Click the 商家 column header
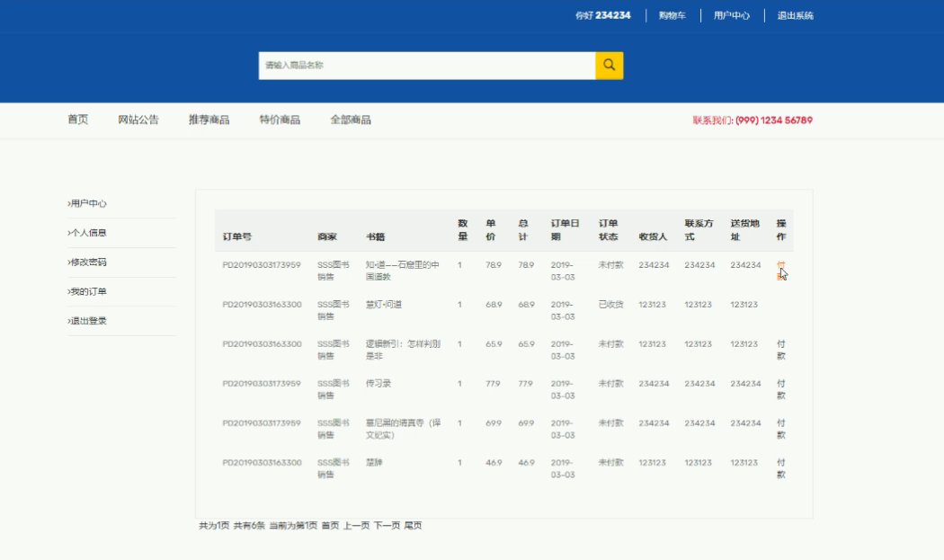This screenshot has height=560, width=944. [x=327, y=236]
